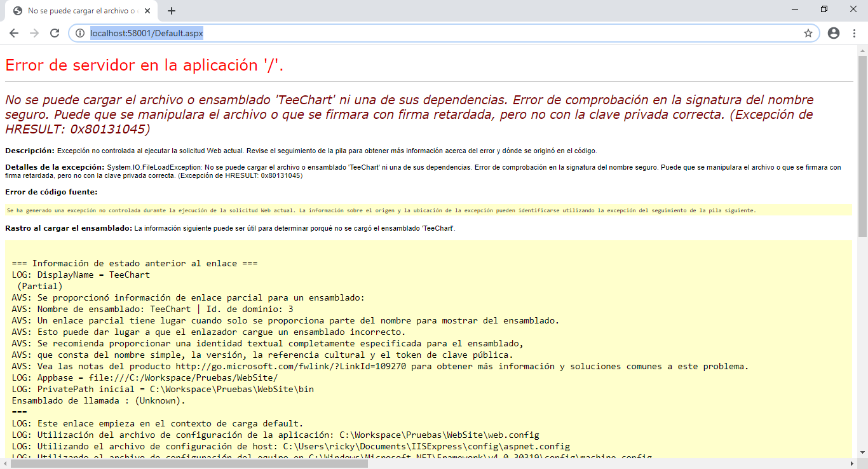The width and height of the screenshot is (868, 469).
Task: Click the scroll right arrow of horizontal scrollbar
Action: coord(852,464)
